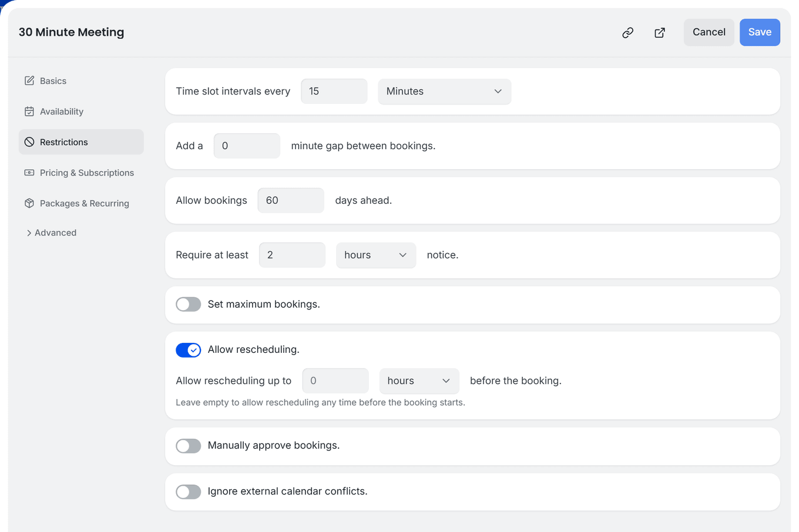
Task: Open Packages & Recurring section
Action: click(x=81, y=203)
